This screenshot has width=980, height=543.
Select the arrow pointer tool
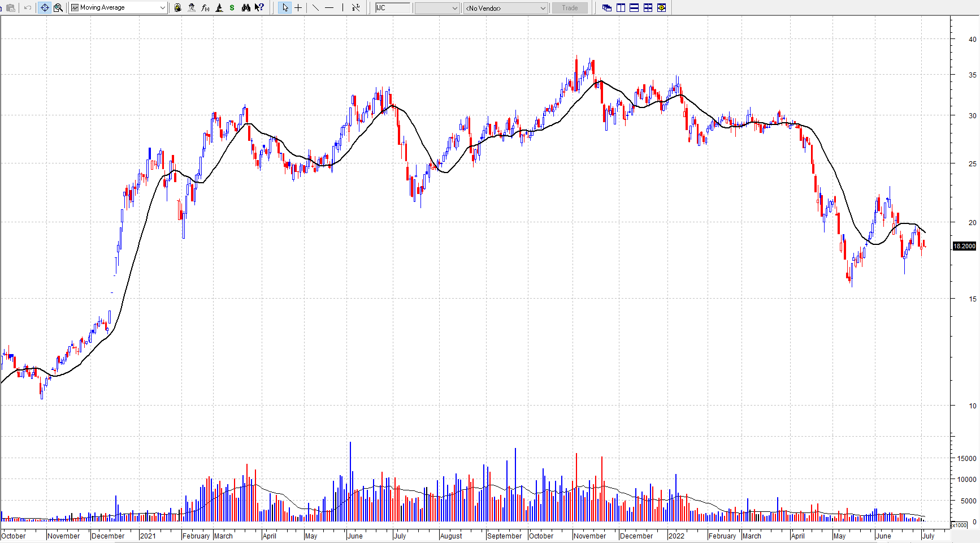[285, 8]
